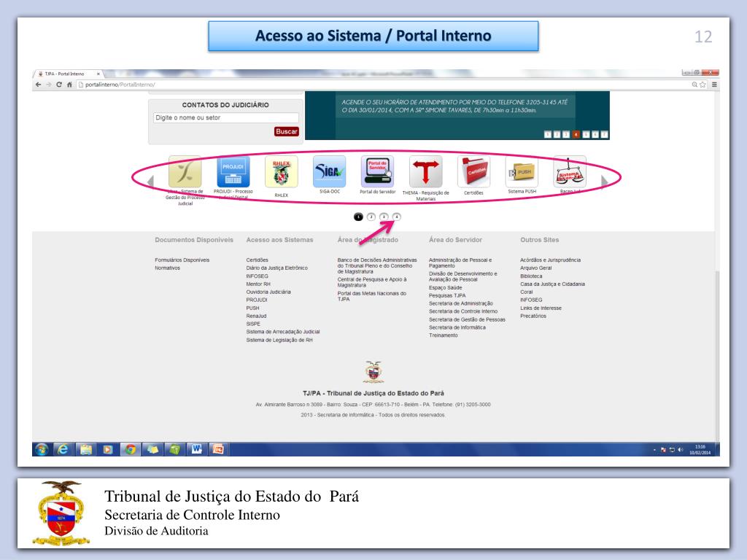Click the address bar URL
Image resolution: width=747 pixels, height=560 pixels.
click(x=120, y=85)
